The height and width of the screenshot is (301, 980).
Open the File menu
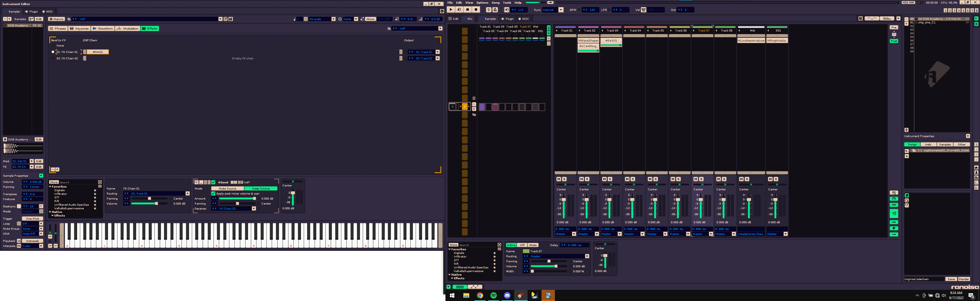tap(450, 3)
